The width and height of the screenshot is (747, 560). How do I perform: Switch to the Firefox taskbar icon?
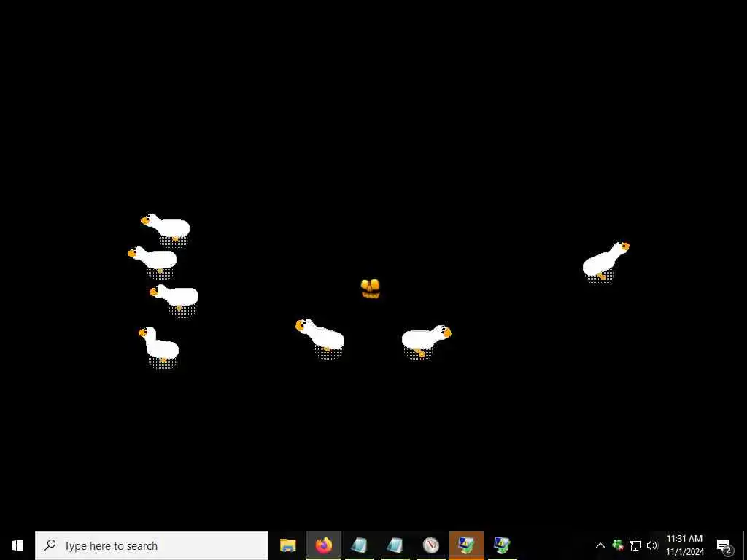pos(323,545)
